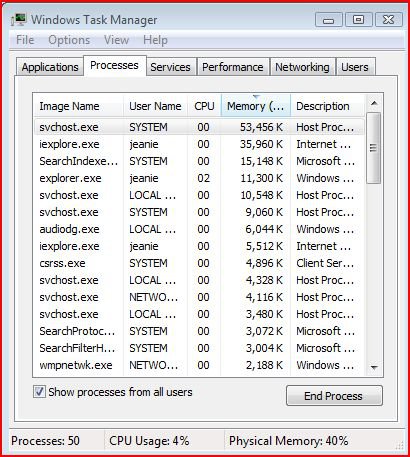Screen dimensions: 410x457
Task: Switch to the Applications tab
Action: (50, 67)
